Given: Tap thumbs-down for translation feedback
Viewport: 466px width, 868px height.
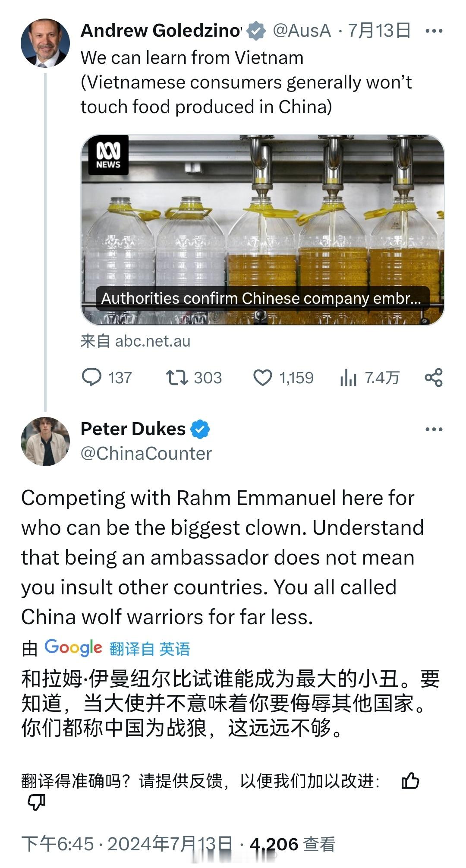Looking at the screenshot, I should [x=37, y=802].
